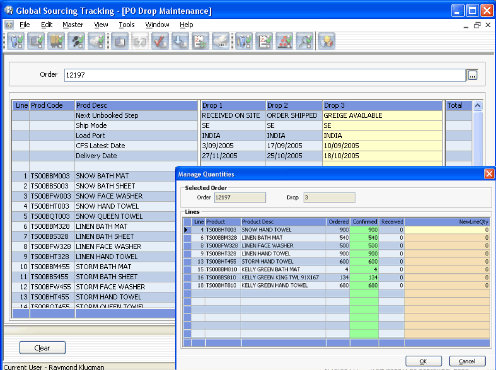This screenshot has width=496, height=370.
Task: Click the red dots chart toolbar icon
Action: coord(284,41)
